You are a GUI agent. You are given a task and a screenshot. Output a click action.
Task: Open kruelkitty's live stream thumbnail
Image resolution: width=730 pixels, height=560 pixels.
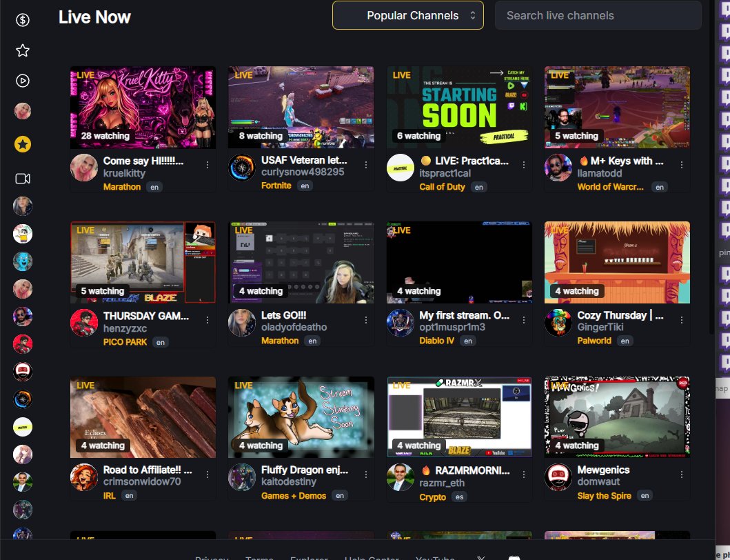point(142,107)
